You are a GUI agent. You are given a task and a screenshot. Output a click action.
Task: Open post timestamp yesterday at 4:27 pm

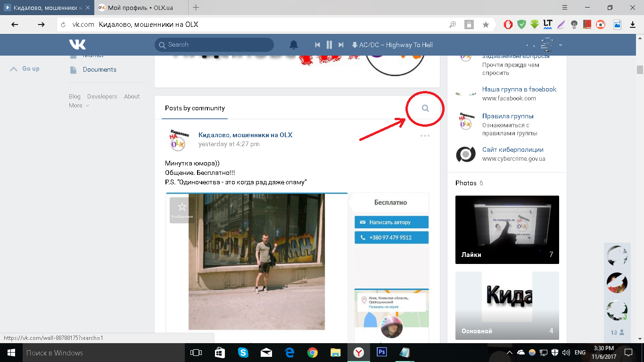point(229,144)
